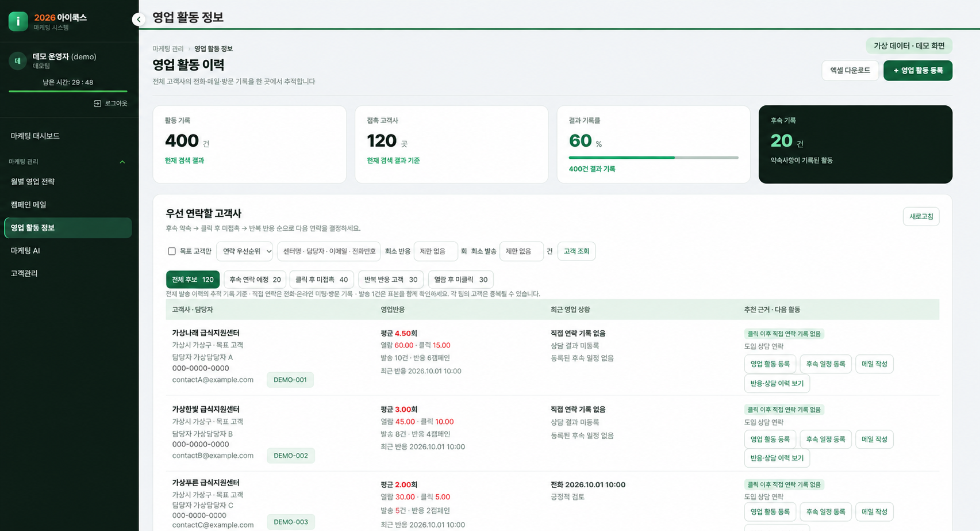Select 영업 활동 정보 sidebar item
The image size is (980, 531).
point(68,228)
